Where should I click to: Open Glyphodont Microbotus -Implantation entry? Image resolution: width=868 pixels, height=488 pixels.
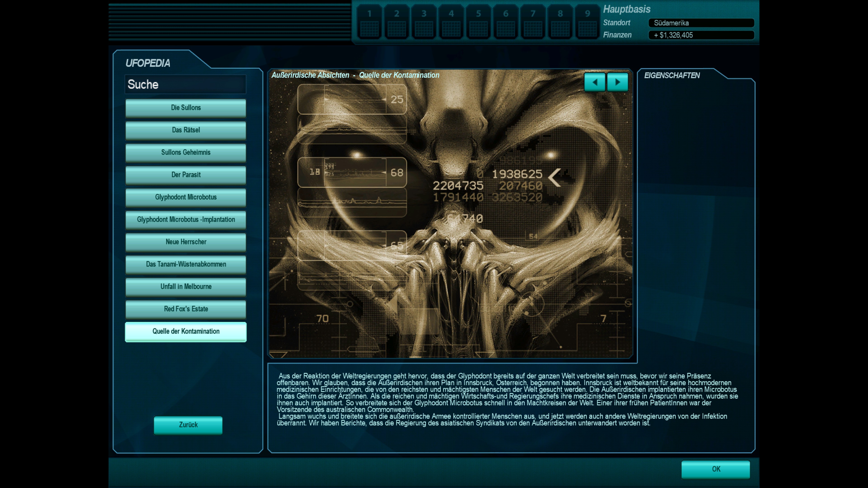click(186, 220)
